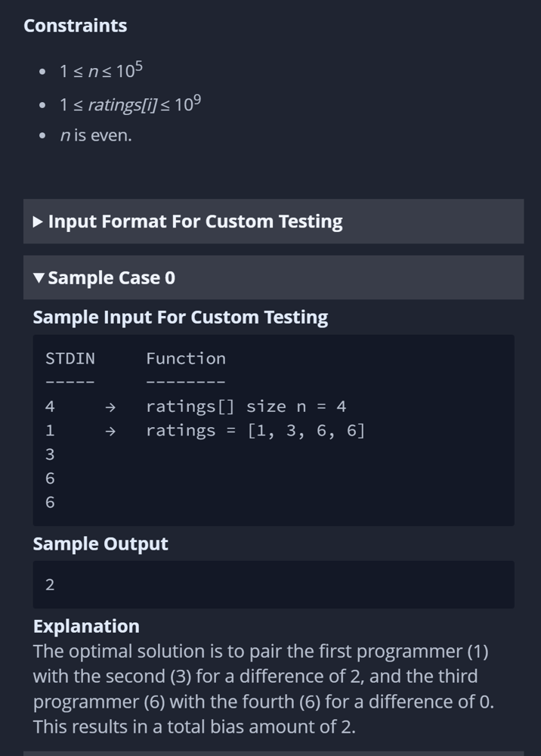Image resolution: width=541 pixels, height=756 pixels.
Task: Click the arrow icon next to STDIN value 4
Action: [x=110, y=407]
